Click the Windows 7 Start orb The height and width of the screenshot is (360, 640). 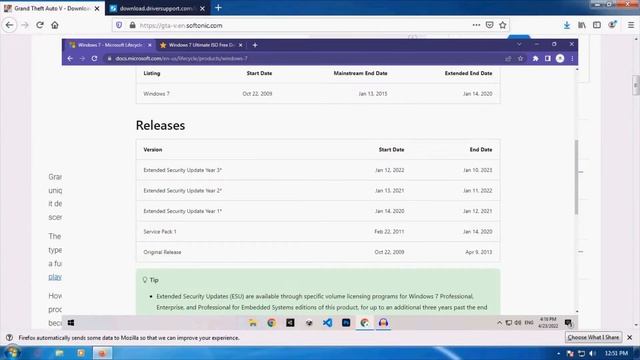[x=12, y=353]
